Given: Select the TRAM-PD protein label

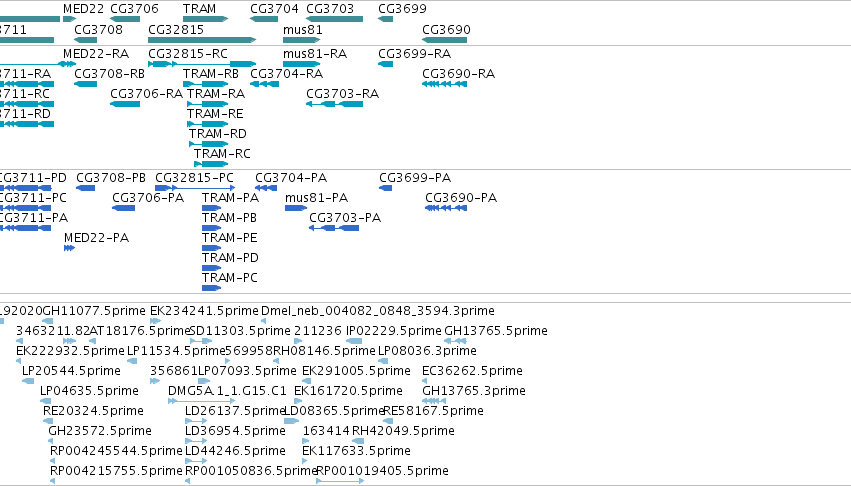Looking at the screenshot, I should pyautogui.click(x=230, y=257).
